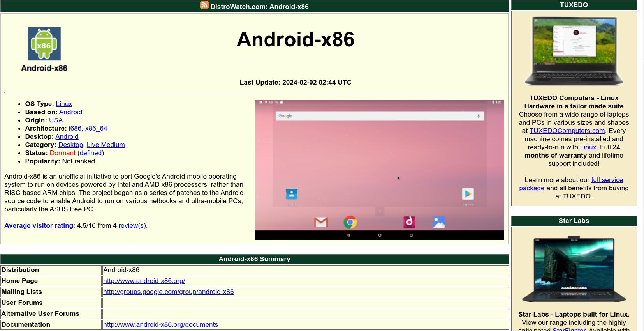Click the Popularity Not ranked text
Image resolution: width=644 pixels, height=331 pixels.
(60, 161)
